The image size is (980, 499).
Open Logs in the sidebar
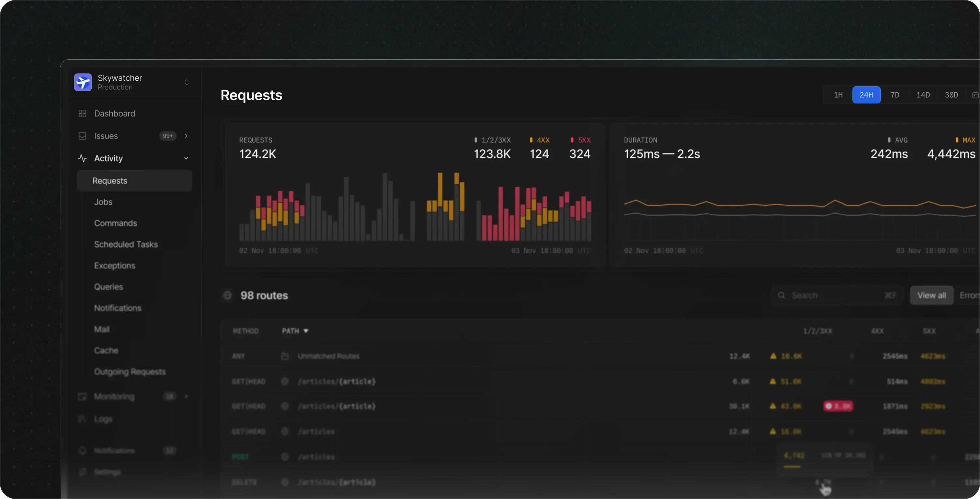tap(103, 419)
